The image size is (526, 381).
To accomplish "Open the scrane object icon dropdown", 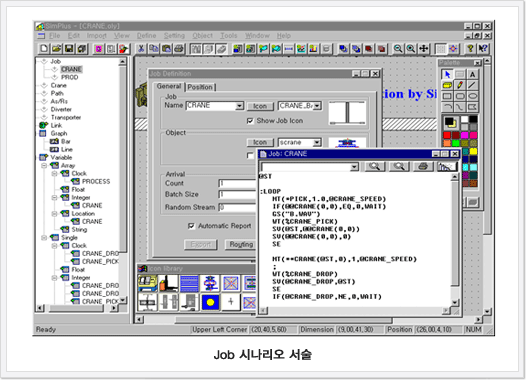I will tap(317, 143).
